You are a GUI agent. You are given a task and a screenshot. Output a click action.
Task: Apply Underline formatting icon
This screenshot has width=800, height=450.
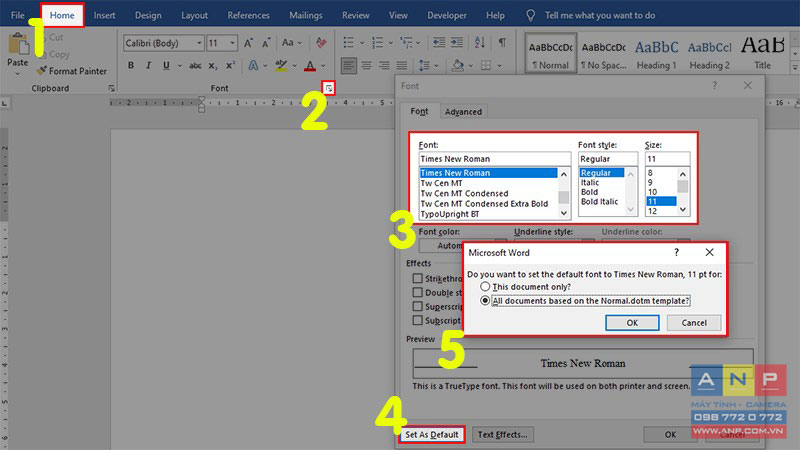[x=166, y=65]
